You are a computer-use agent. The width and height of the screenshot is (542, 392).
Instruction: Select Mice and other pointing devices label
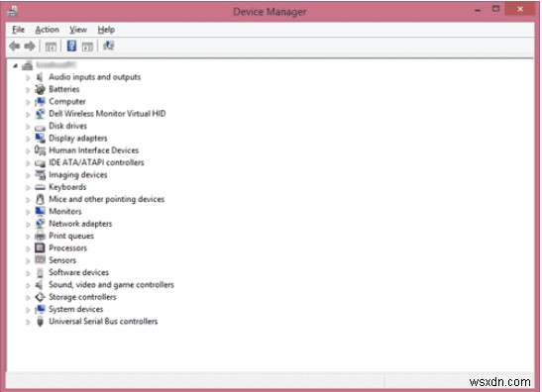(106, 199)
